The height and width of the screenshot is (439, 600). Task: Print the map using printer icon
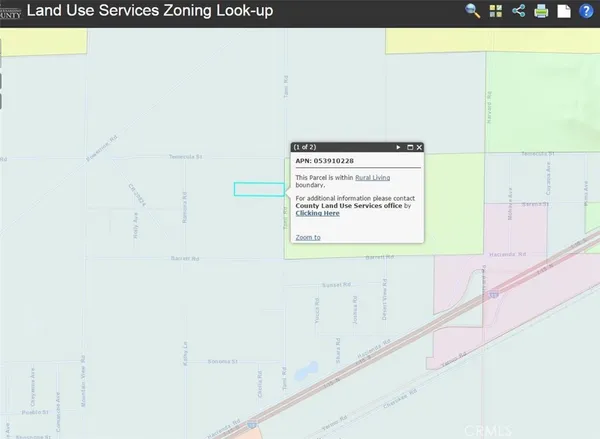coord(541,11)
